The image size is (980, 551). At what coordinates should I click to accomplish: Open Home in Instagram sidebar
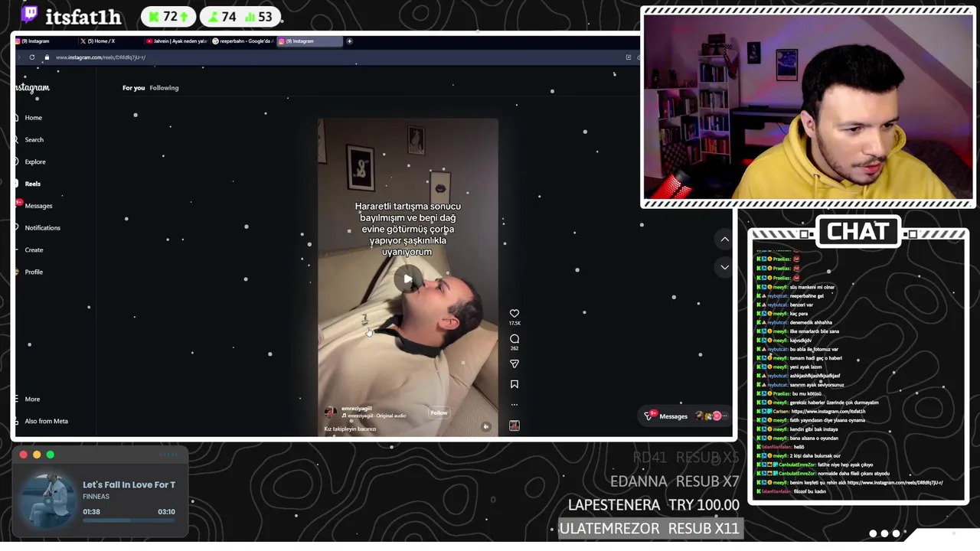click(28, 118)
